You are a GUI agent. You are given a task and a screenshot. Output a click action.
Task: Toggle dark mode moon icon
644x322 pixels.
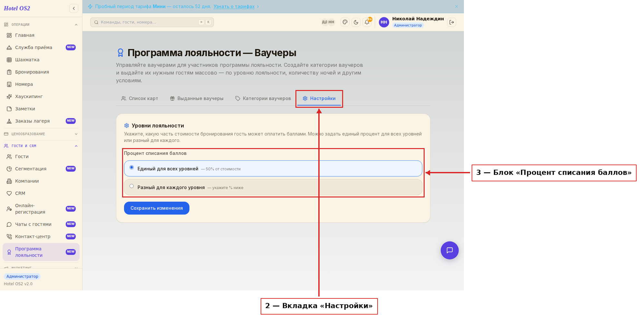356,22
